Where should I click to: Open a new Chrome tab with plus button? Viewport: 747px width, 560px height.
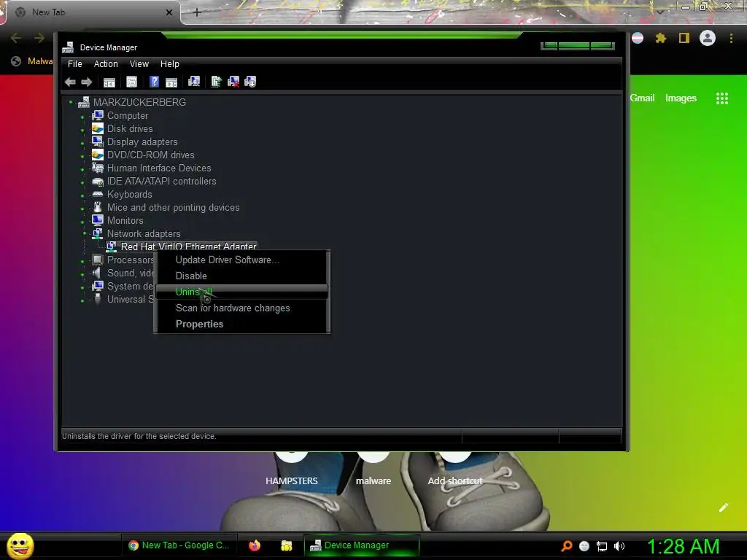click(197, 12)
